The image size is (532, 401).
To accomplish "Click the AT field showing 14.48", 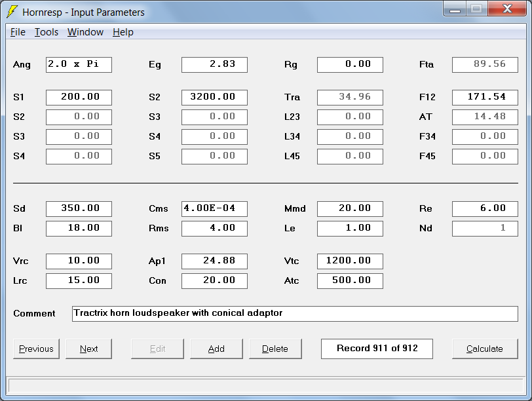I will [485, 117].
